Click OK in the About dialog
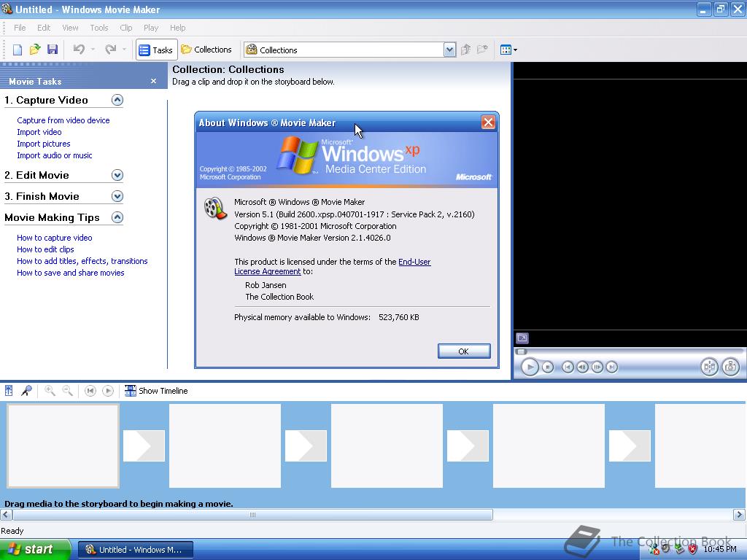 pyautogui.click(x=464, y=351)
